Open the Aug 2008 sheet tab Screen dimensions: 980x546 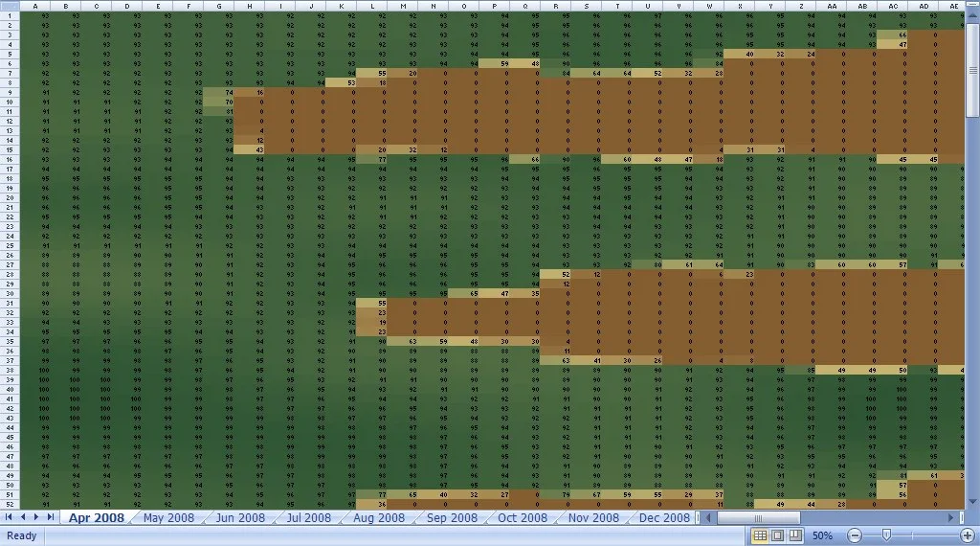pos(379,518)
